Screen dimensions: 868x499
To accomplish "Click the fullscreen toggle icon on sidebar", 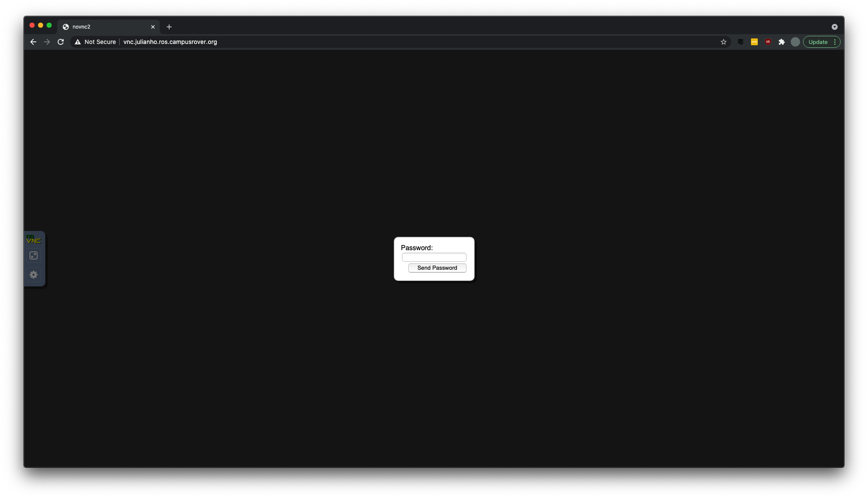I will tap(34, 255).
